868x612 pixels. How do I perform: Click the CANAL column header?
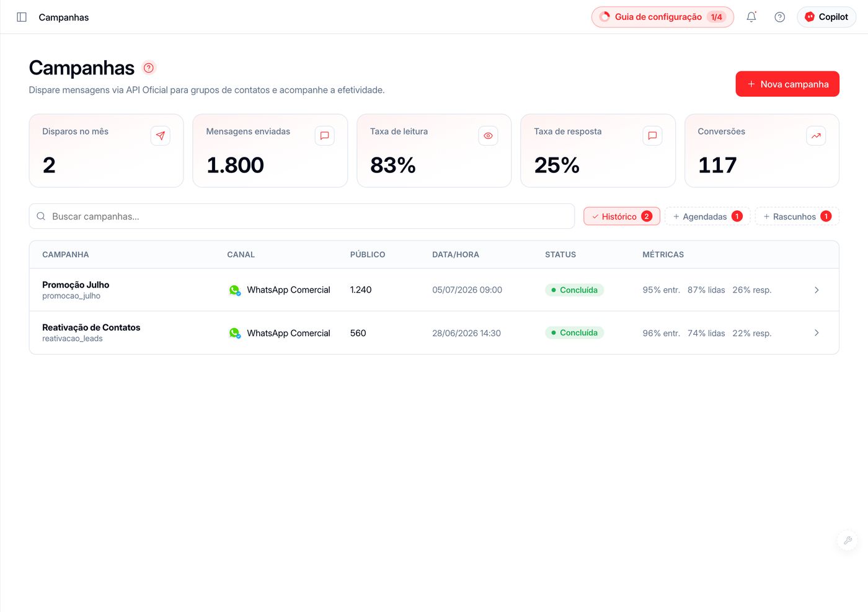241,255
